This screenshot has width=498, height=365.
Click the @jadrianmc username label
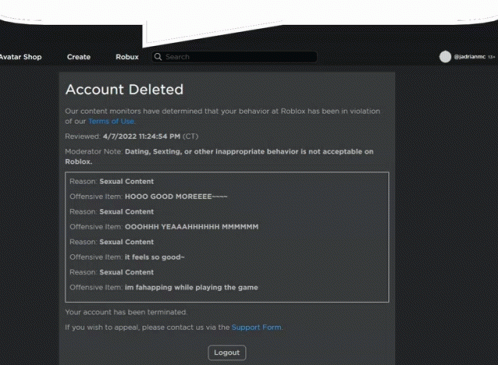(470, 57)
